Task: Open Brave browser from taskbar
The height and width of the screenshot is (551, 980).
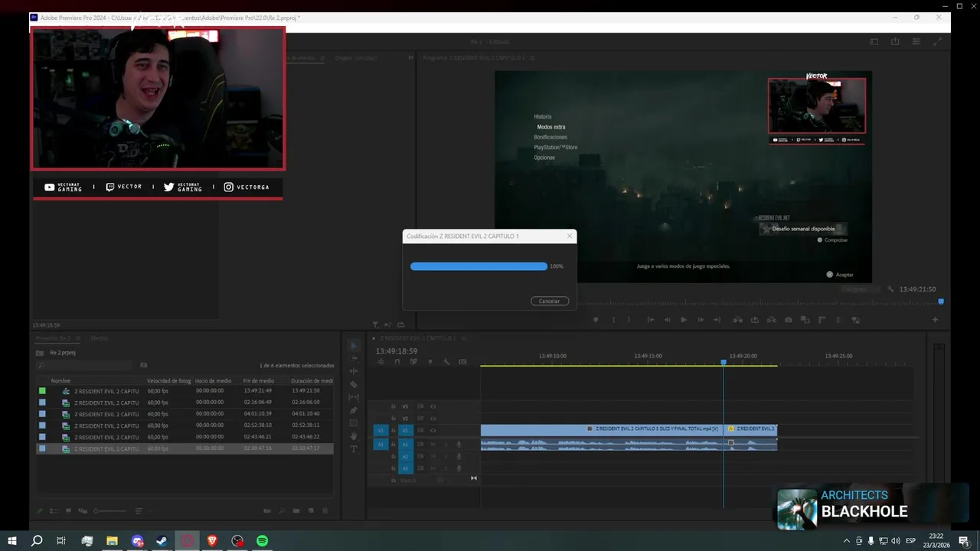Action: pos(213,541)
